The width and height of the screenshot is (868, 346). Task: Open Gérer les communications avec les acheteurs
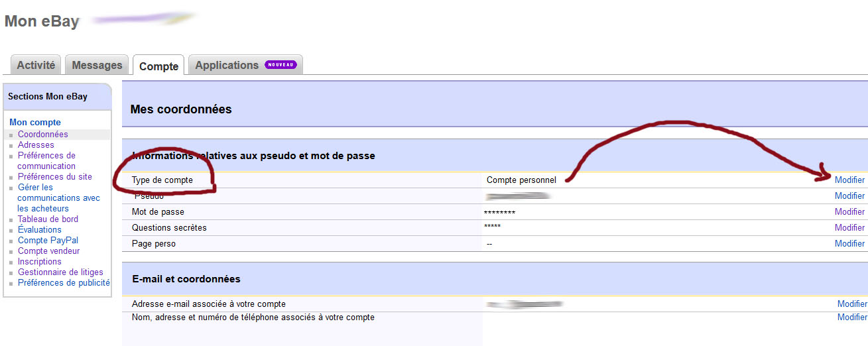click(x=58, y=198)
